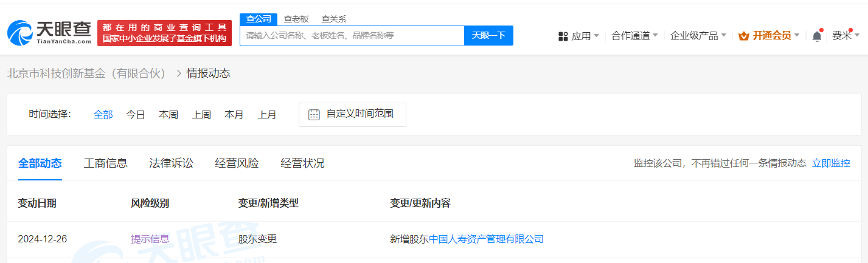Click the calendar icon in 自定义时间范围
Image resolution: width=868 pixels, height=263 pixels.
pyautogui.click(x=314, y=114)
